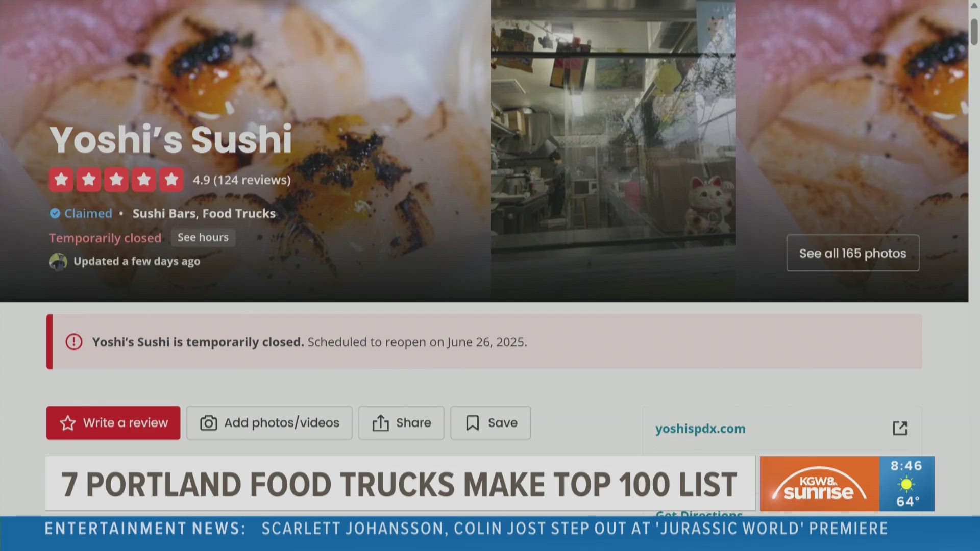Click the '7 Portland Food Trucks Make Top 100 List' headline
Screen dimensions: 980x551
tap(399, 484)
